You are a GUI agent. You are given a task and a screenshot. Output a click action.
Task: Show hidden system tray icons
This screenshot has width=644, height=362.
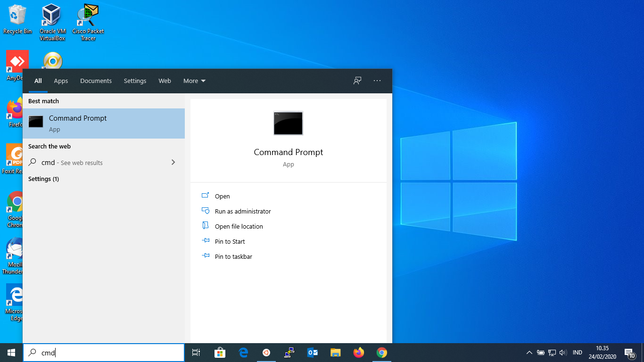(529, 353)
